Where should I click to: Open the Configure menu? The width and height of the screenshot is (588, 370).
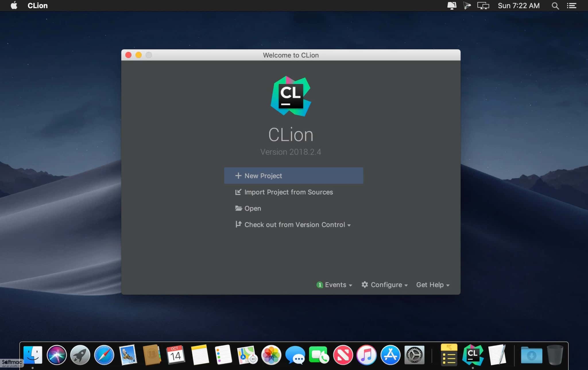coord(385,285)
